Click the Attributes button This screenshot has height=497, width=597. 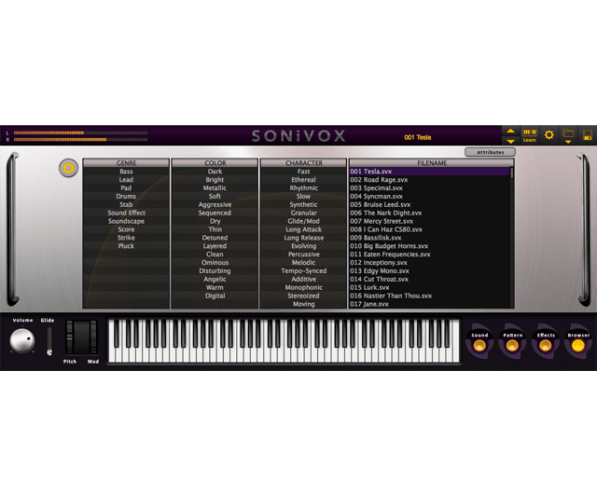pyautogui.click(x=490, y=152)
